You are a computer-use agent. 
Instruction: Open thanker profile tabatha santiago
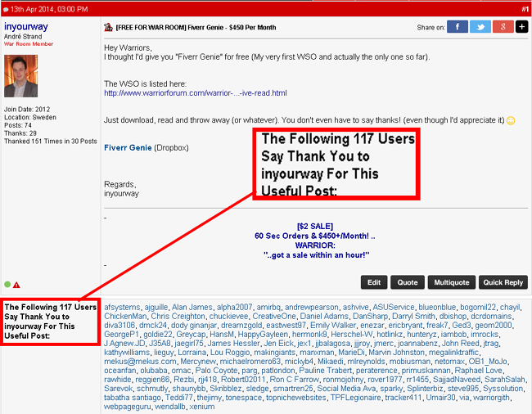coord(133,398)
